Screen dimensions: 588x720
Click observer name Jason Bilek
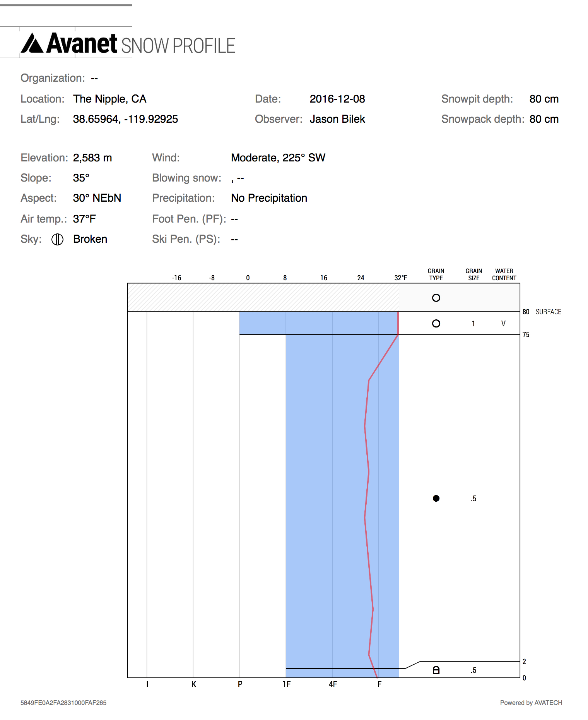[x=337, y=119]
